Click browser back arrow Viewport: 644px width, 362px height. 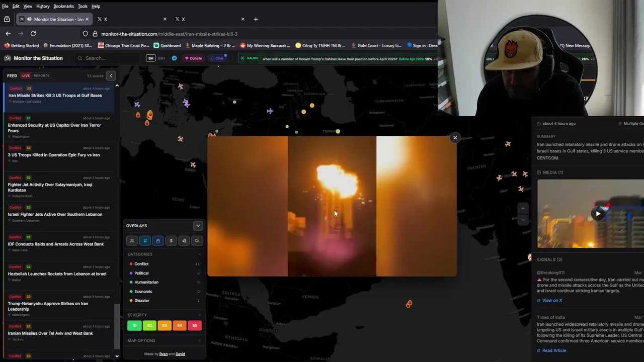(8, 34)
